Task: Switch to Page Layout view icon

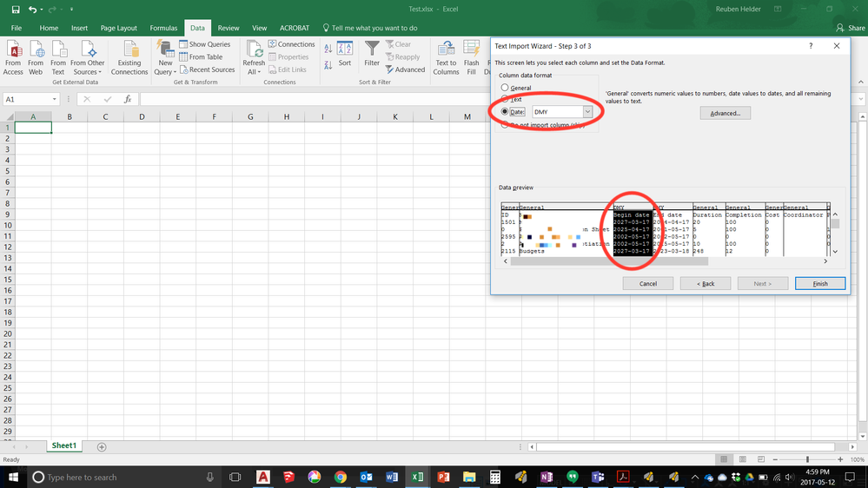Action: click(742, 460)
